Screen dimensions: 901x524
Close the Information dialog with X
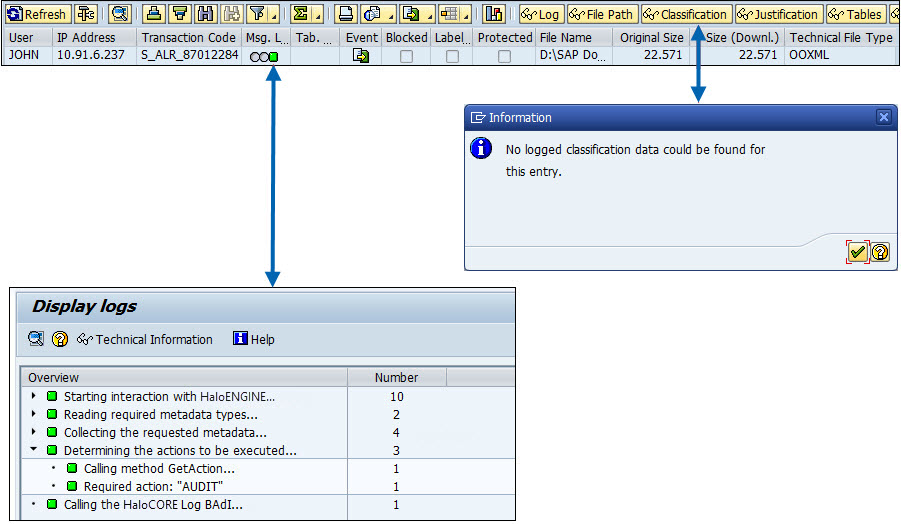884,117
